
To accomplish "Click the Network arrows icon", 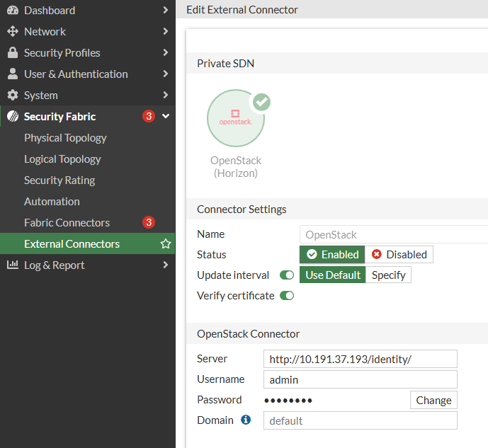I will 13,31.
